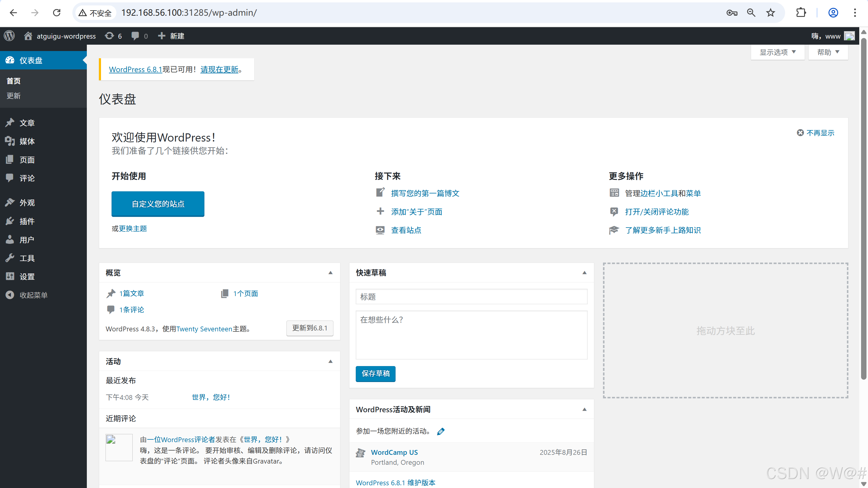Open the 1个页面 link in 概览

(245, 293)
